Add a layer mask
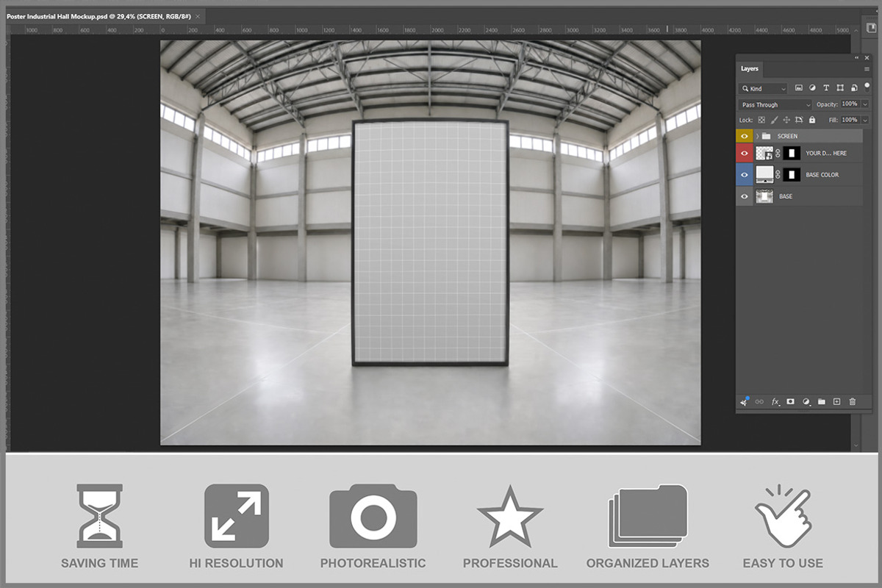 pos(791,402)
